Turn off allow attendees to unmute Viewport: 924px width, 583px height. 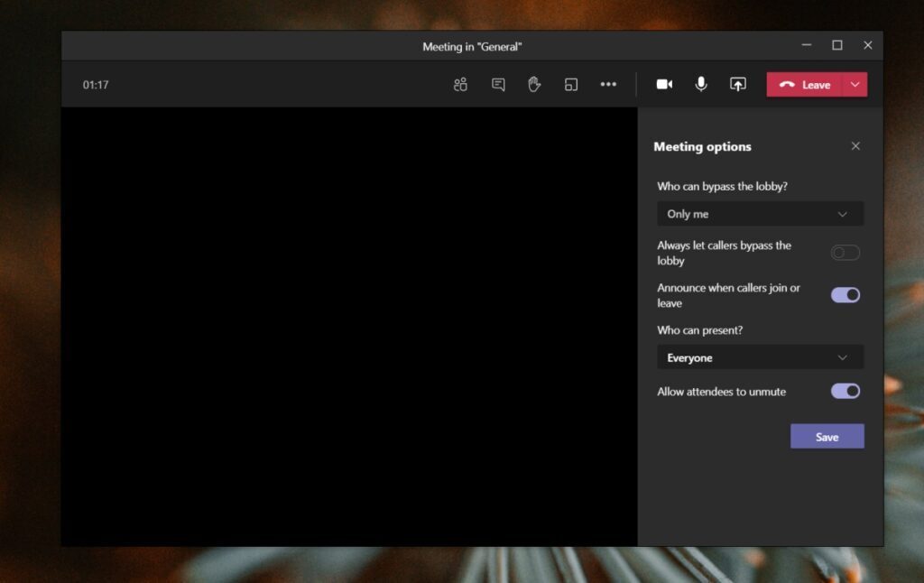(845, 391)
